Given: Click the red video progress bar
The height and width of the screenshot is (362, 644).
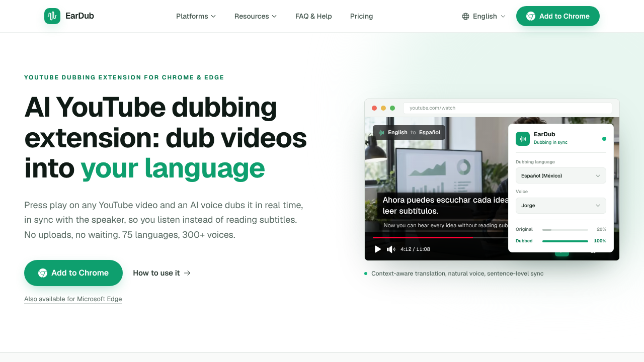Looking at the screenshot, I should [x=423, y=237].
